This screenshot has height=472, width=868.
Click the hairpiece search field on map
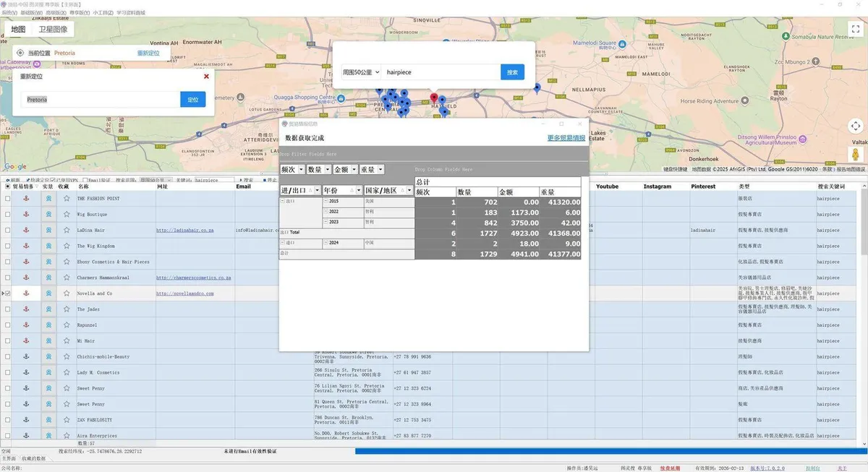441,72
